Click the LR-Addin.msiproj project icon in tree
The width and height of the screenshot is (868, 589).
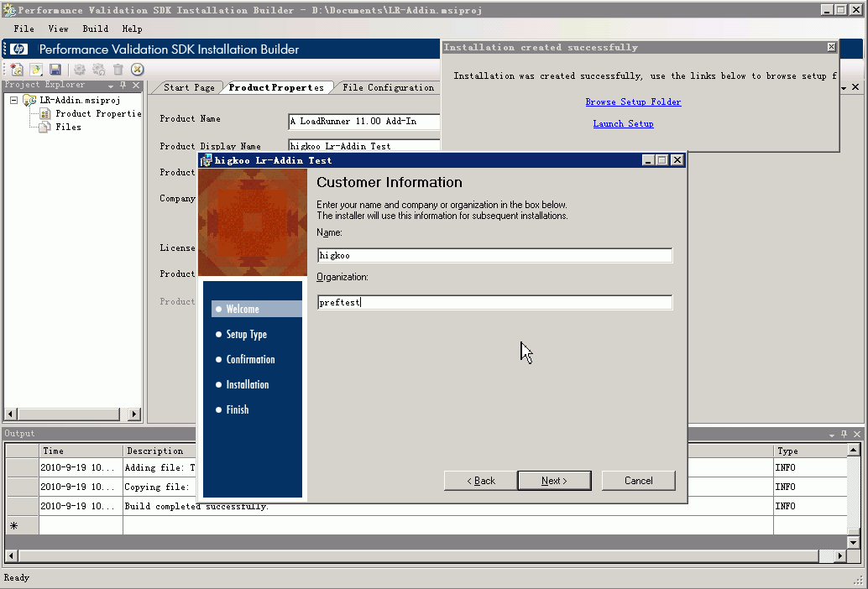[x=29, y=100]
